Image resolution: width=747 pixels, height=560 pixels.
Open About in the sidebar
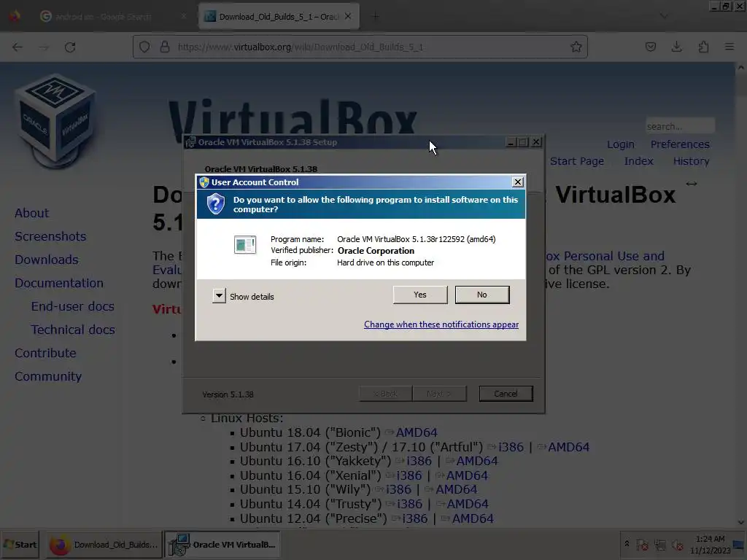31,213
